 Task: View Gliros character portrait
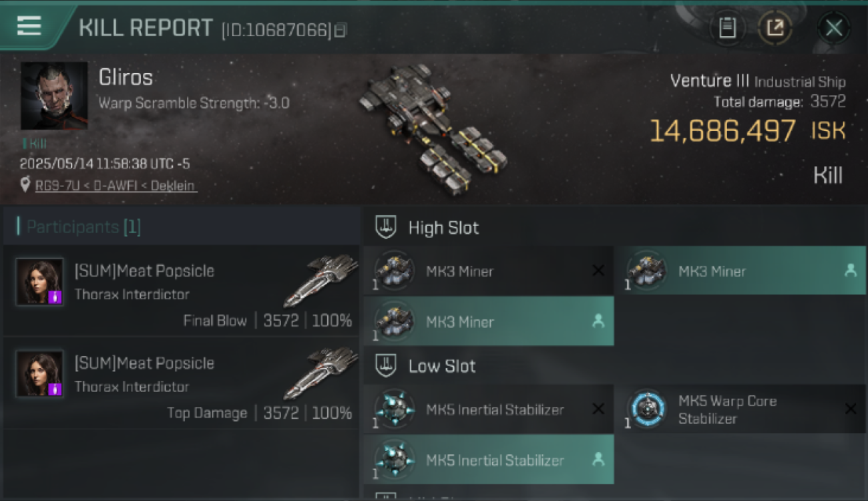tap(54, 96)
